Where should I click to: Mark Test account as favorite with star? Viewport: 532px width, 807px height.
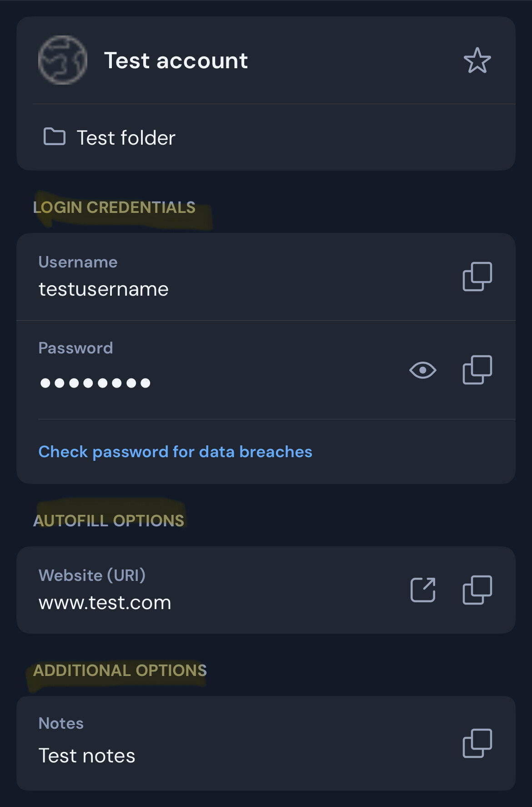477,61
